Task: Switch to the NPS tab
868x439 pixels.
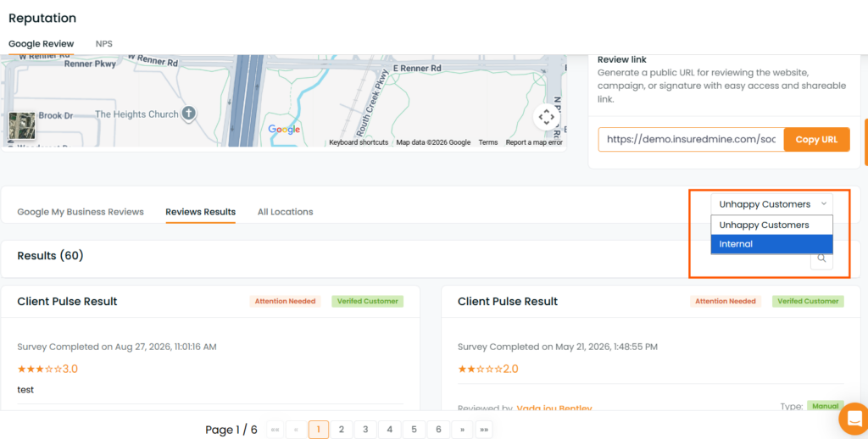Action: pos(103,44)
